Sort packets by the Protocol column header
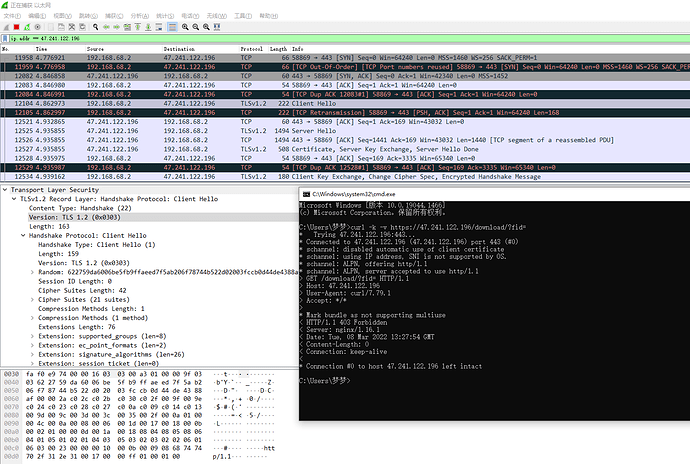Viewport: 690px width, 464px height. pos(250,48)
